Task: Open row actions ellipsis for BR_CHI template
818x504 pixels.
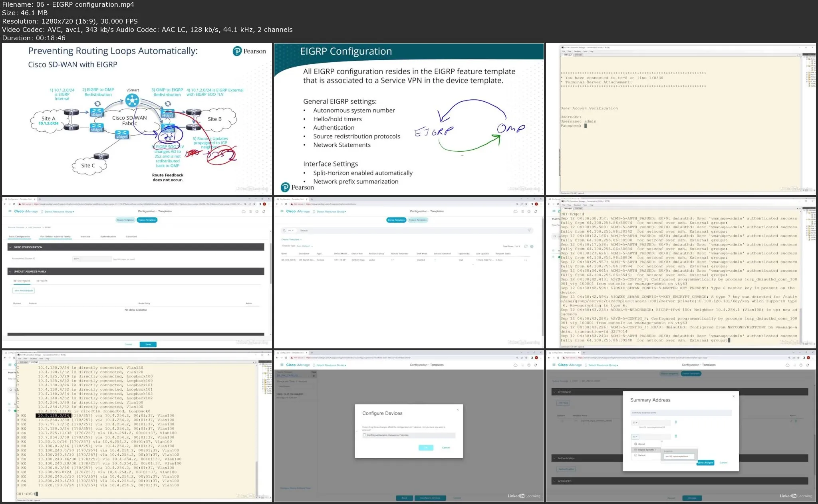Action: [x=526, y=260]
